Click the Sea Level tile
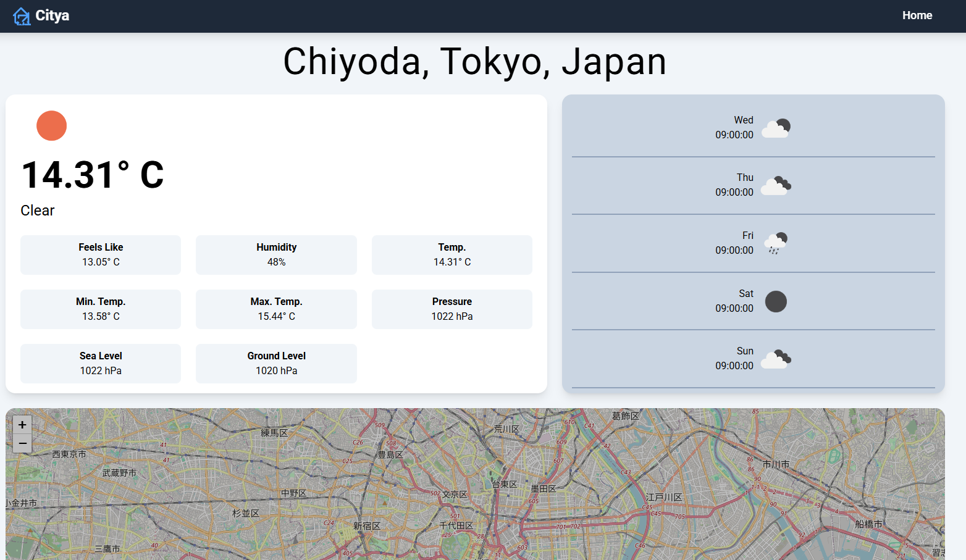The height and width of the screenshot is (560, 966). [x=101, y=363]
